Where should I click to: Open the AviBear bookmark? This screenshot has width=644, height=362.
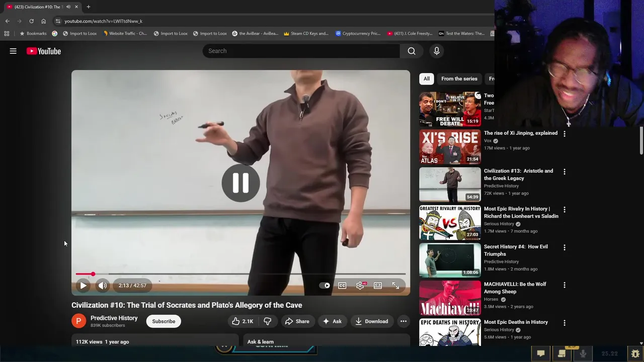pos(255,34)
